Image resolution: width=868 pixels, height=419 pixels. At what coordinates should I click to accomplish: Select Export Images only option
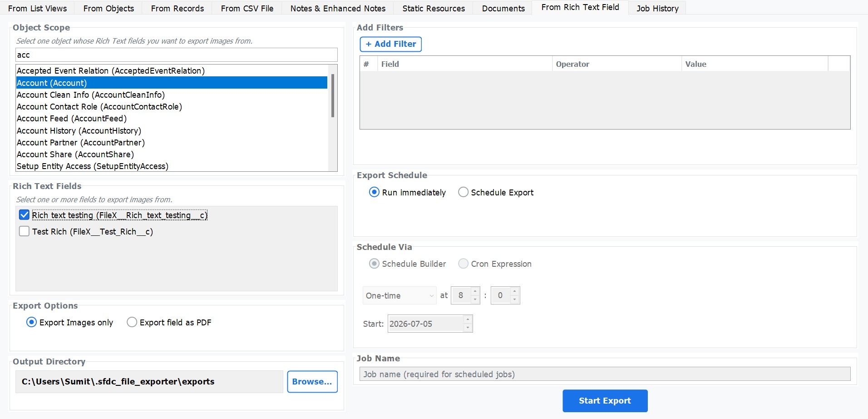[69, 322]
